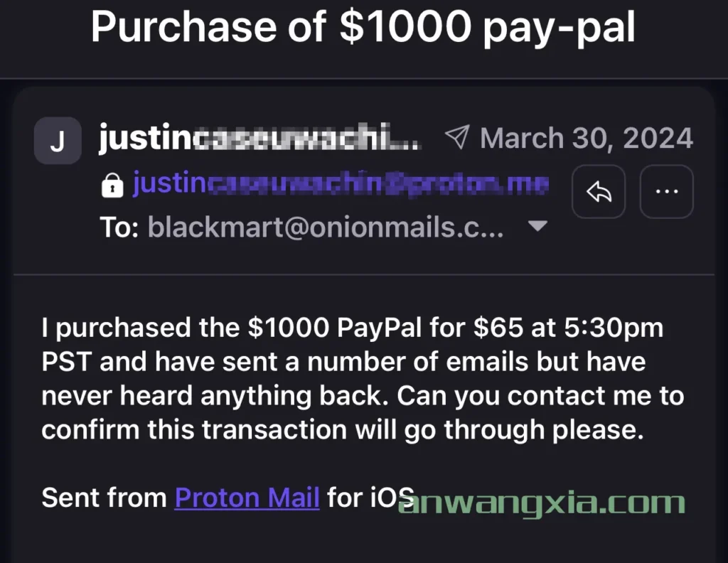Tap the paper plane sent icon

point(457,137)
